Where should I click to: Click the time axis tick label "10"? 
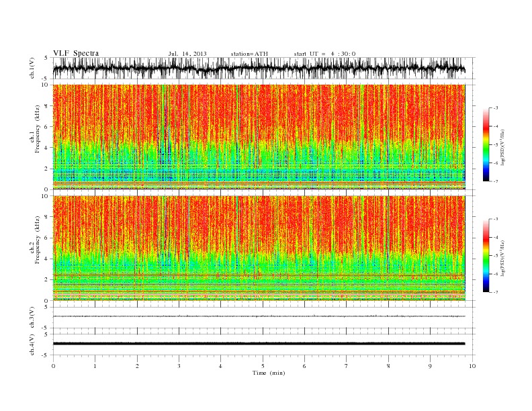click(x=472, y=366)
